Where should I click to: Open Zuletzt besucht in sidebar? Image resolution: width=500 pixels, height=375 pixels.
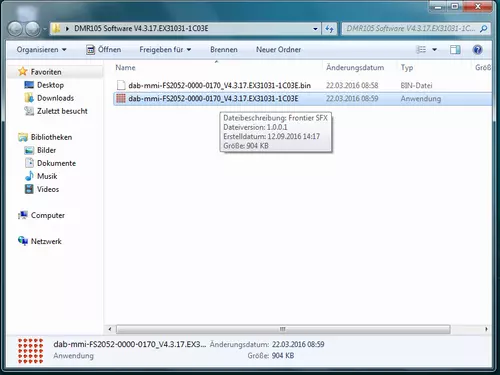point(62,111)
